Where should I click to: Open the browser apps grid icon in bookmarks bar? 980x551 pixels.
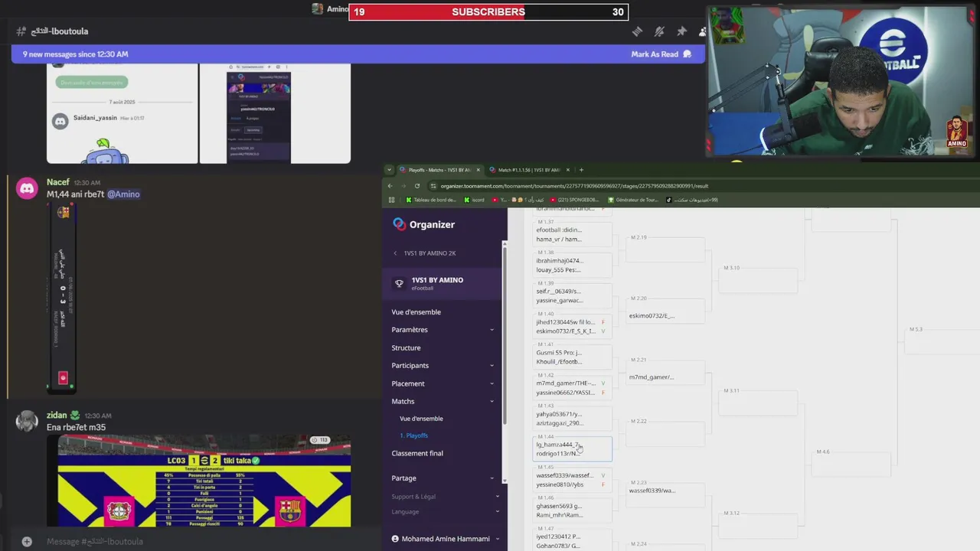tap(391, 200)
